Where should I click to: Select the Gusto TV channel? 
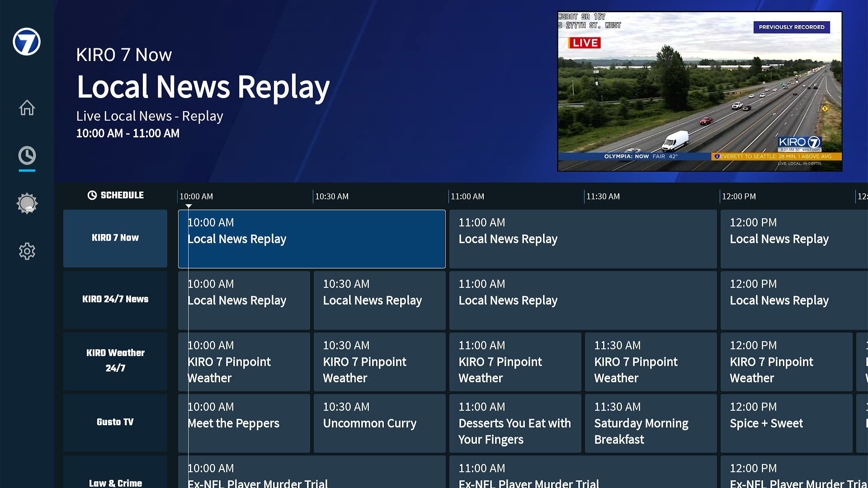(x=115, y=422)
